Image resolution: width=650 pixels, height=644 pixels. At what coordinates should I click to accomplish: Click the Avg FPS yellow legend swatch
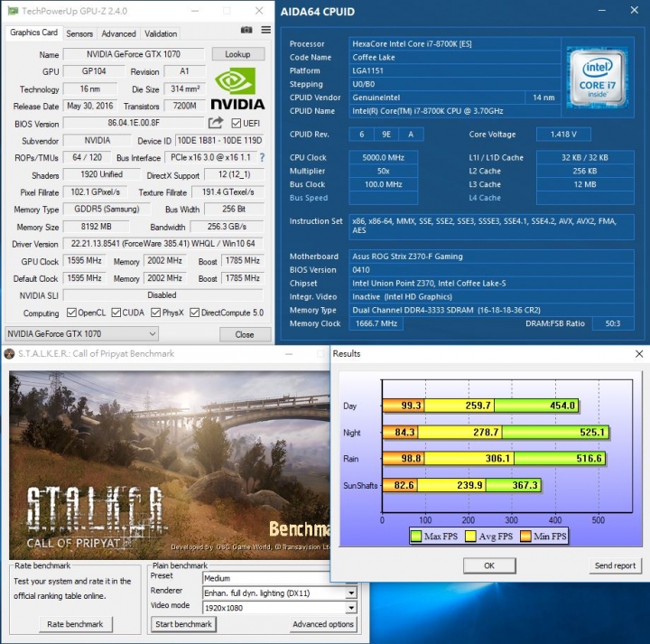tap(470, 537)
